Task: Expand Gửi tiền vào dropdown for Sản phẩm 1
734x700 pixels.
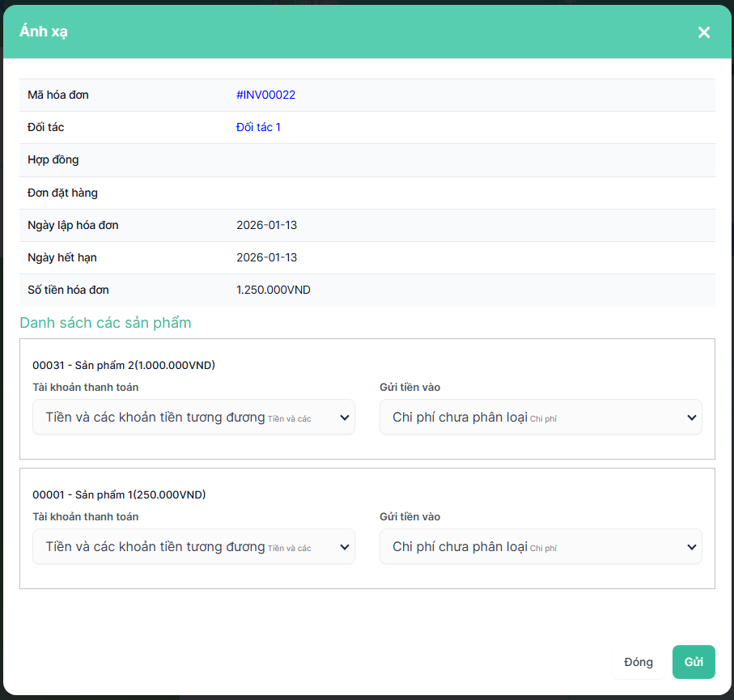Action: [x=541, y=547]
